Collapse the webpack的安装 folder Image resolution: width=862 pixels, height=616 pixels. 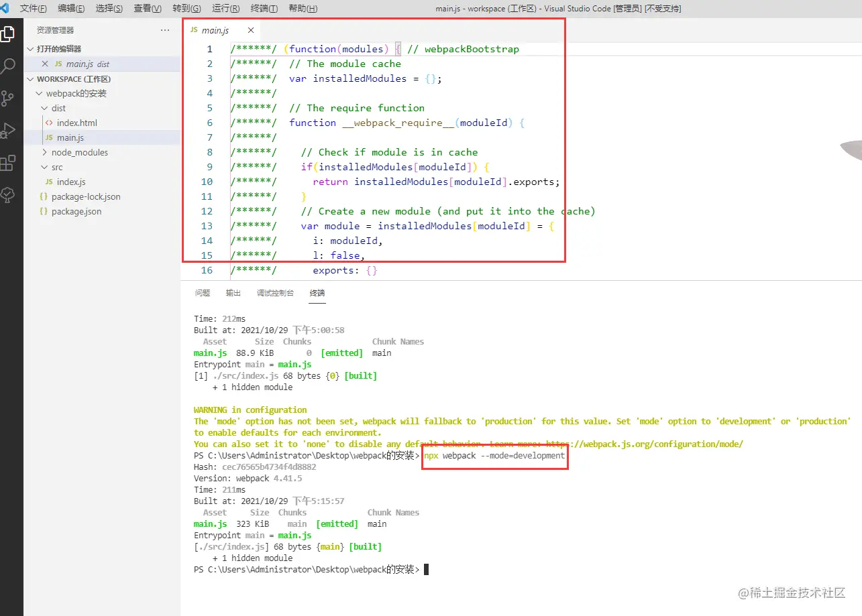(40, 93)
